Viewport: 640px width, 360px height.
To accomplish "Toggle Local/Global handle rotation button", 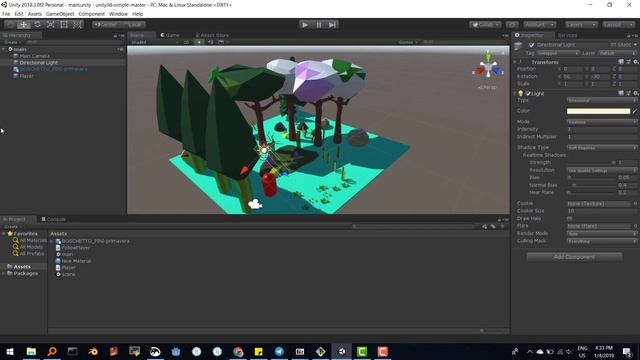I will click(x=133, y=24).
